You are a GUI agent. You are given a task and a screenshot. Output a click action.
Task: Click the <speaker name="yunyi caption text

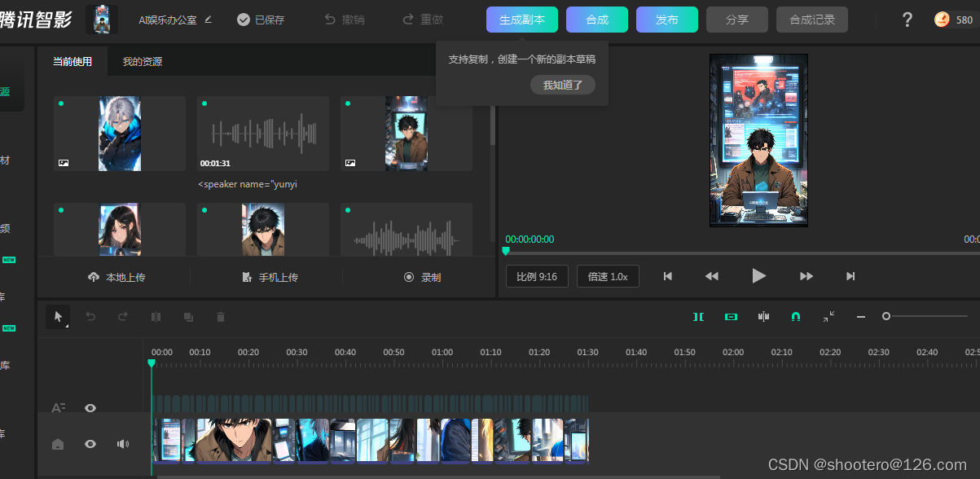248,184
